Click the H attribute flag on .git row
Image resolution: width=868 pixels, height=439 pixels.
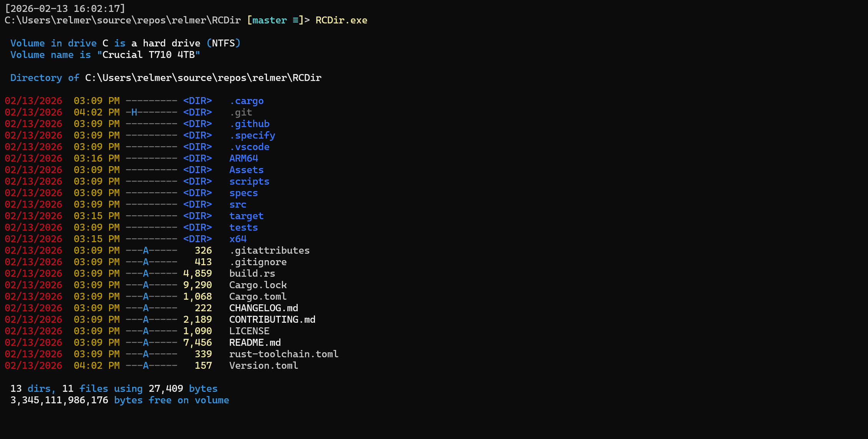(134, 112)
